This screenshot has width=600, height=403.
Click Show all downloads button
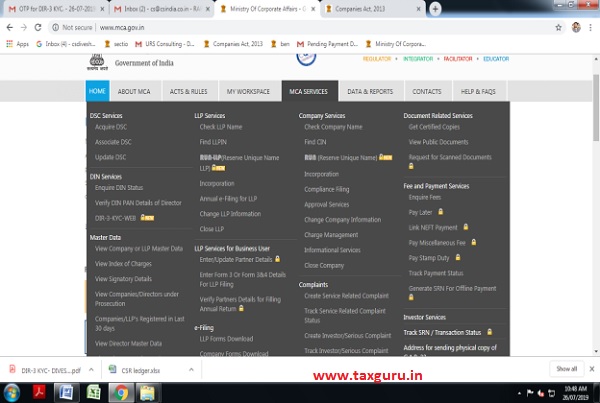[566, 369]
